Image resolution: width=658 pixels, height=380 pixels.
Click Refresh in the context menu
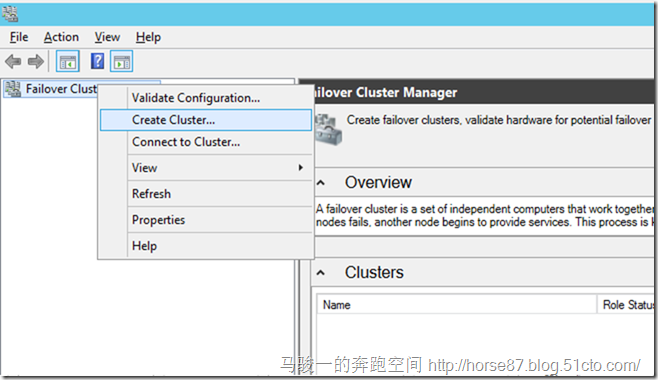coord(206,194)
